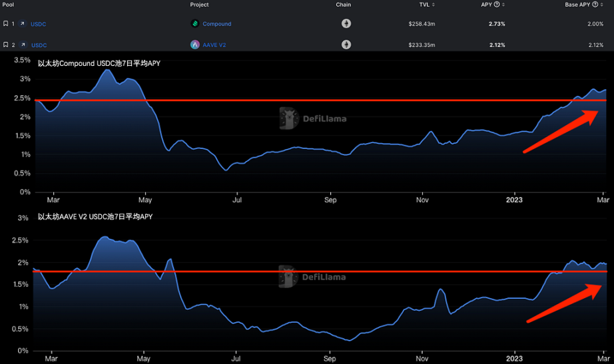This screenshot has width=614, height=364.
Task: Click the AAVE V2 project logo icon
Action: click(x=194, y=45)
